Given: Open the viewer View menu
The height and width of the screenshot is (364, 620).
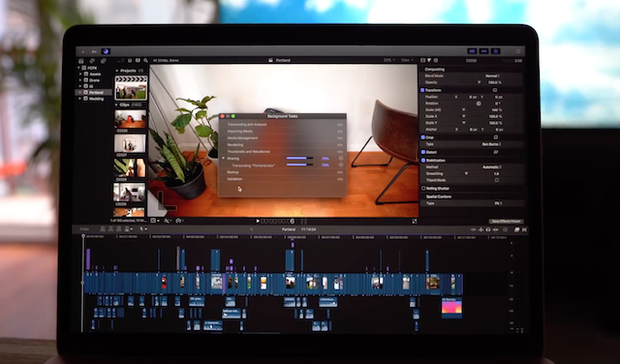Looking at the screenshot, I should coord(407,60).
